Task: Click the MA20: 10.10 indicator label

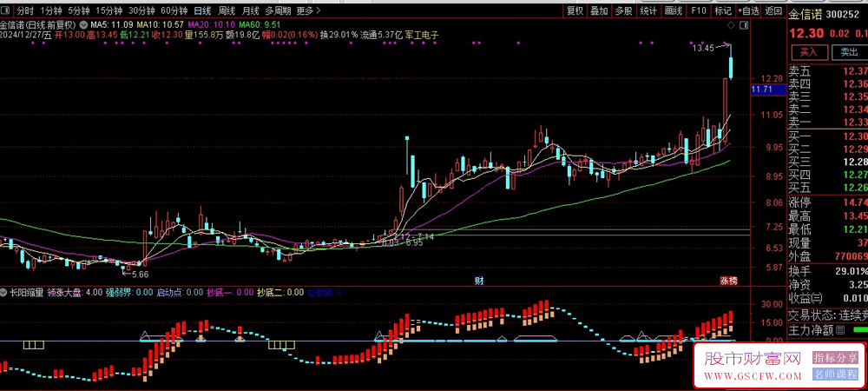Action: tap(212, 24)
